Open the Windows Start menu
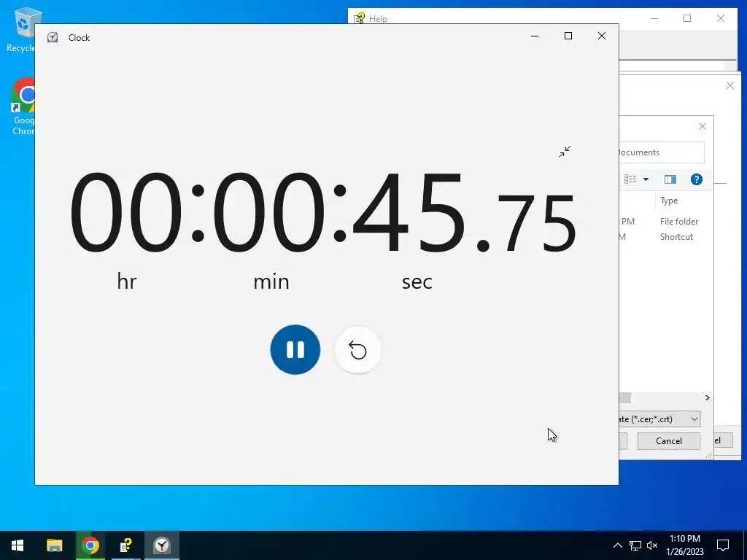Screen dimensions: 747x560 coord(18,545)
